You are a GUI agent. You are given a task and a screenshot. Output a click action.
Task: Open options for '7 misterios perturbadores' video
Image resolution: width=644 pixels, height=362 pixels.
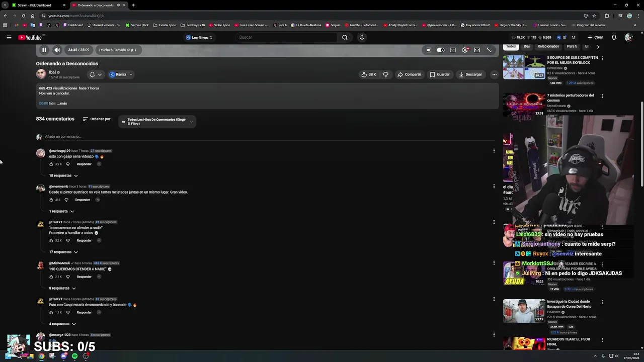click(602, 96)
